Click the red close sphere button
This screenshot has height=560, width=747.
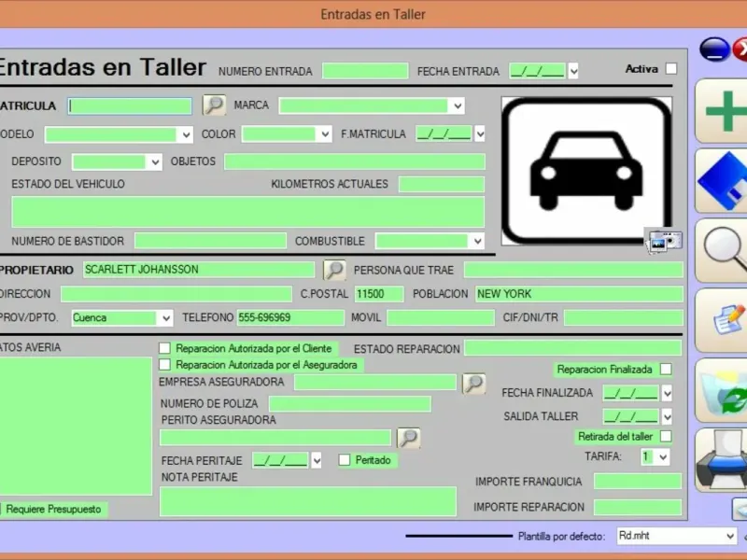click(740, 49)
